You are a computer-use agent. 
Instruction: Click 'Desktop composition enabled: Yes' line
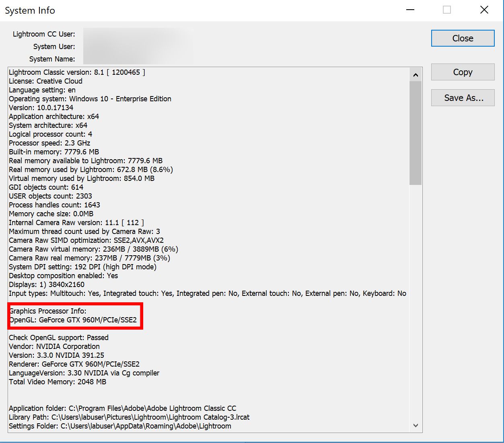pos(63,276)
